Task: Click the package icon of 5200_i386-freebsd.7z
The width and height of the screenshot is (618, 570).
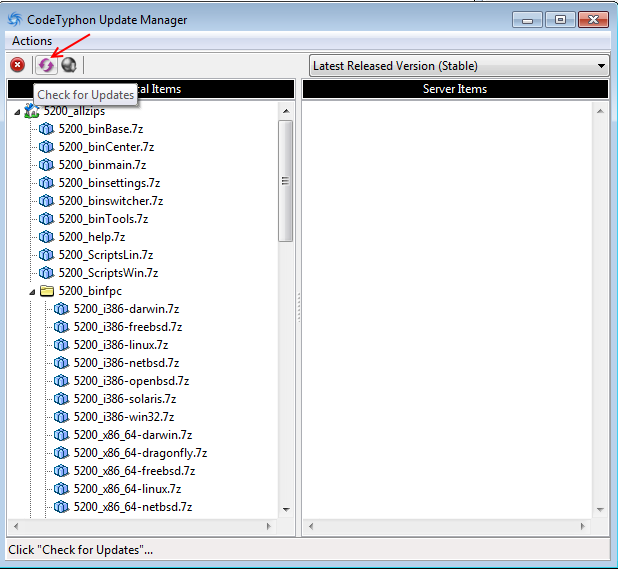Action: [61, 327]
